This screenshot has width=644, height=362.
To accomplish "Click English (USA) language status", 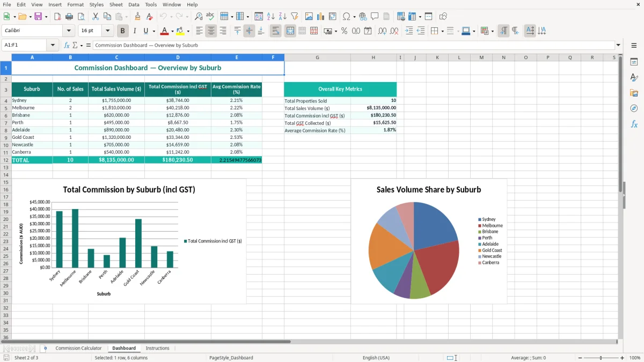I will point(376,358).
